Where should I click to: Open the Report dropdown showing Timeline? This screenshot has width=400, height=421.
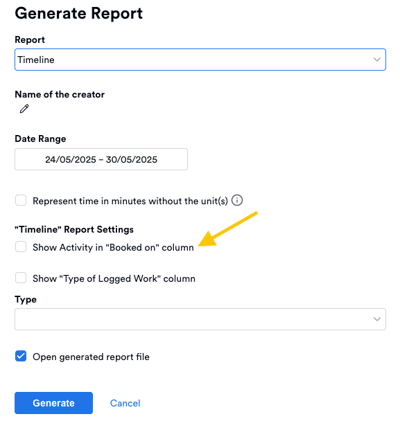[x=200, y=60]
